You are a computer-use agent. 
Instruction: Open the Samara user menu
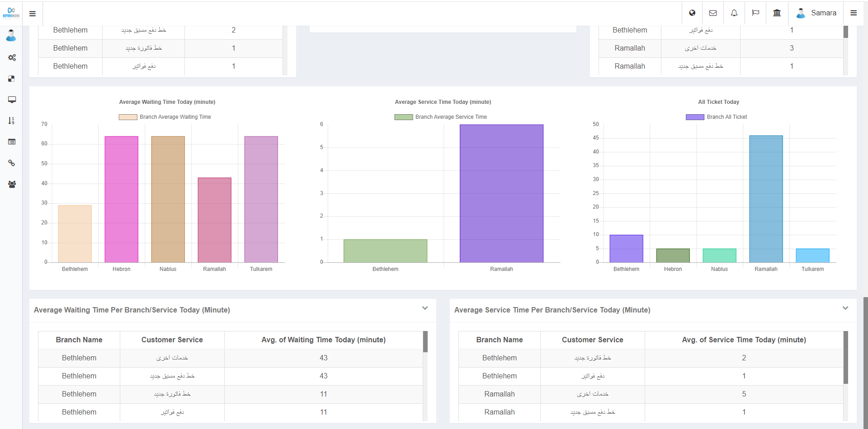pos(816,13)
